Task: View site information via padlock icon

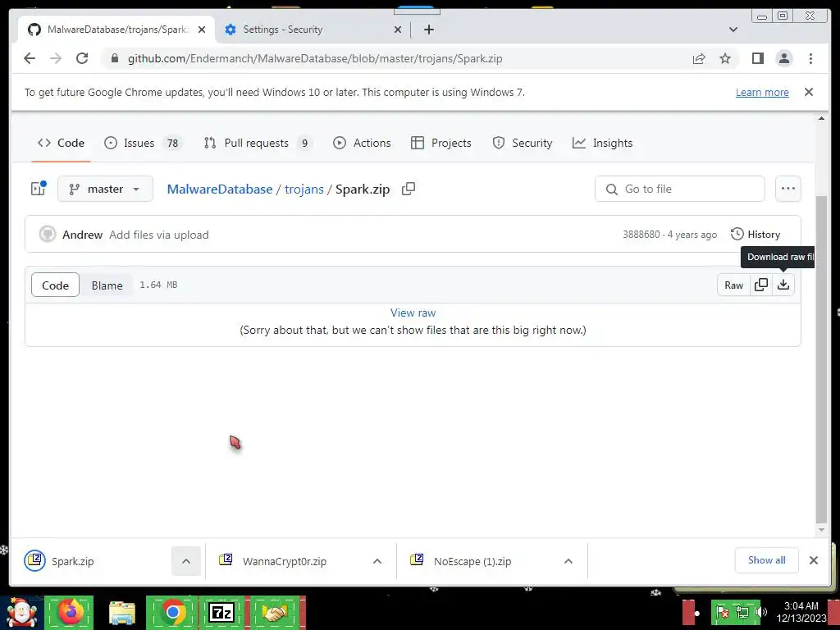Action: 114,58
